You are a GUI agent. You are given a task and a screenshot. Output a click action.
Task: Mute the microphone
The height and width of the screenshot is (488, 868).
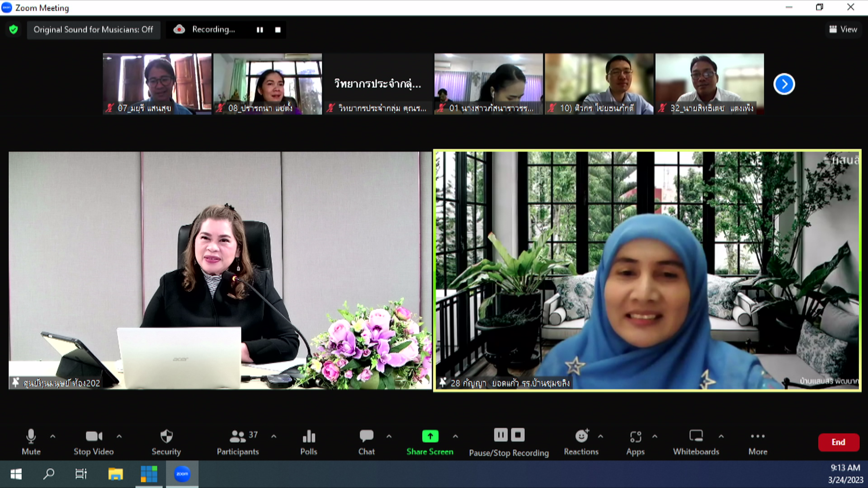(x=31, y=436)
